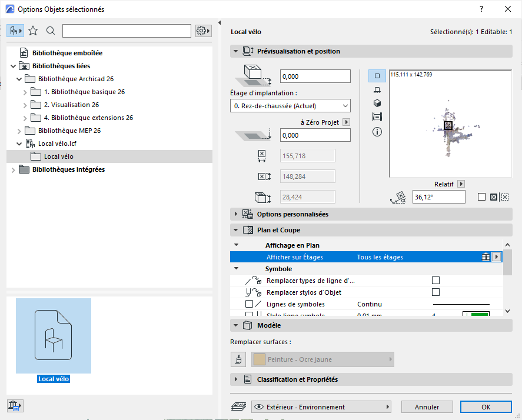
Task: Select Bibliothèque emboîtée in the tree
Action: 67,53
